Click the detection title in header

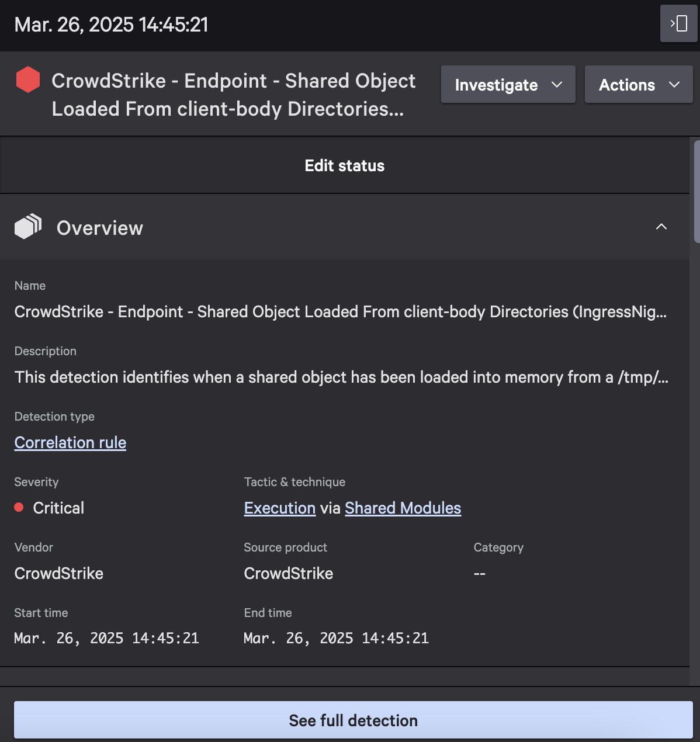234,95
